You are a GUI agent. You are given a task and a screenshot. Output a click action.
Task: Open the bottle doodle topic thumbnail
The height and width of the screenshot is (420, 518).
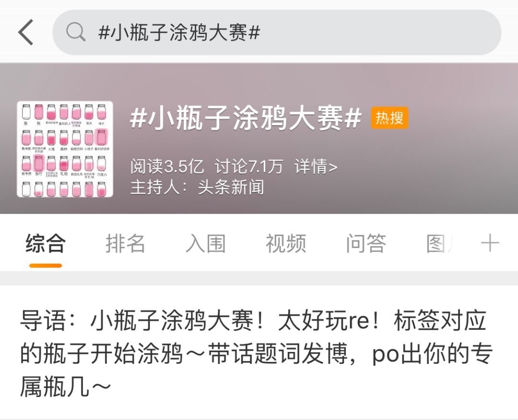coord(65,149)
